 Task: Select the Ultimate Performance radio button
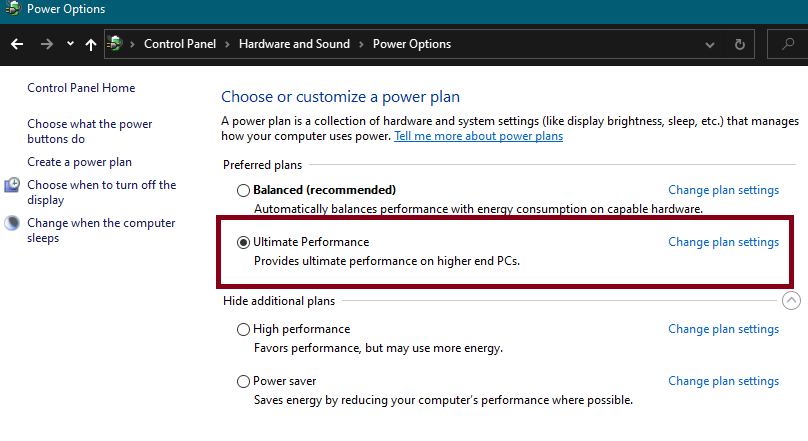point(243,243)
